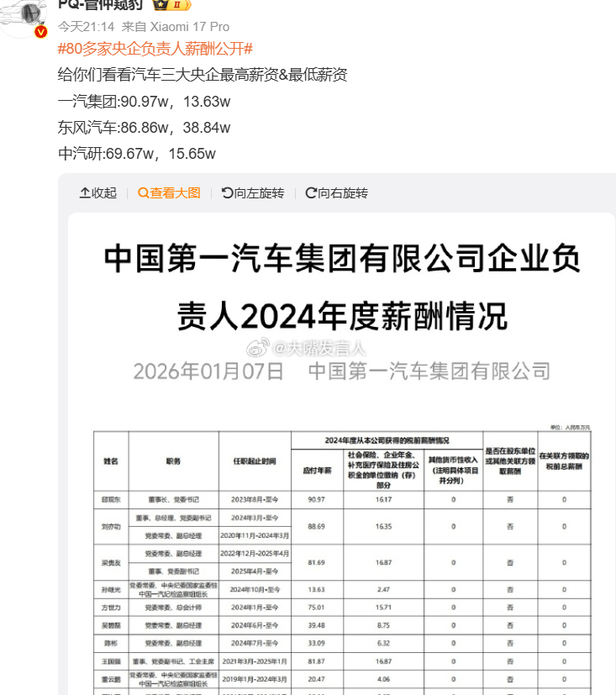Click the 2019年1月-2024年3月 tenure cell
The height and width of the screenshot is (695, 616).
(255, 679)
